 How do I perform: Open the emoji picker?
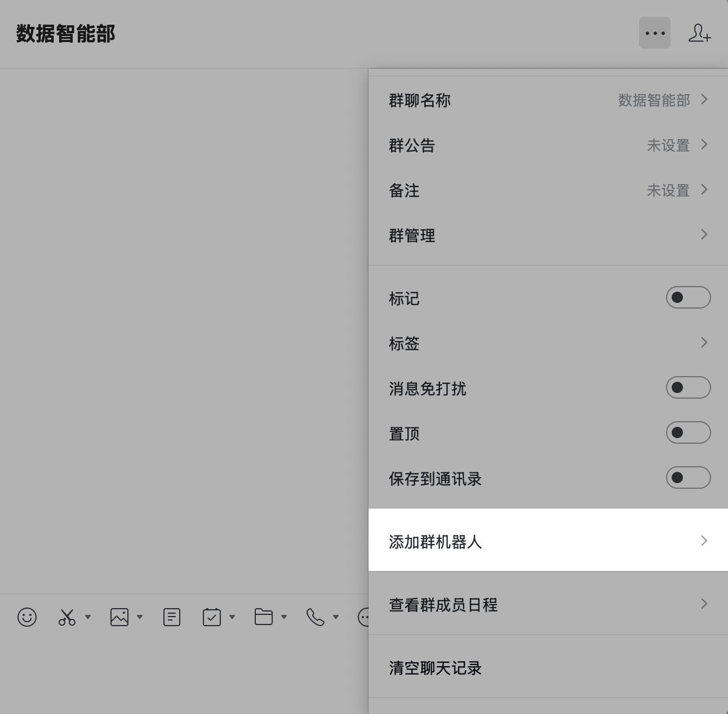pos(27,617)
